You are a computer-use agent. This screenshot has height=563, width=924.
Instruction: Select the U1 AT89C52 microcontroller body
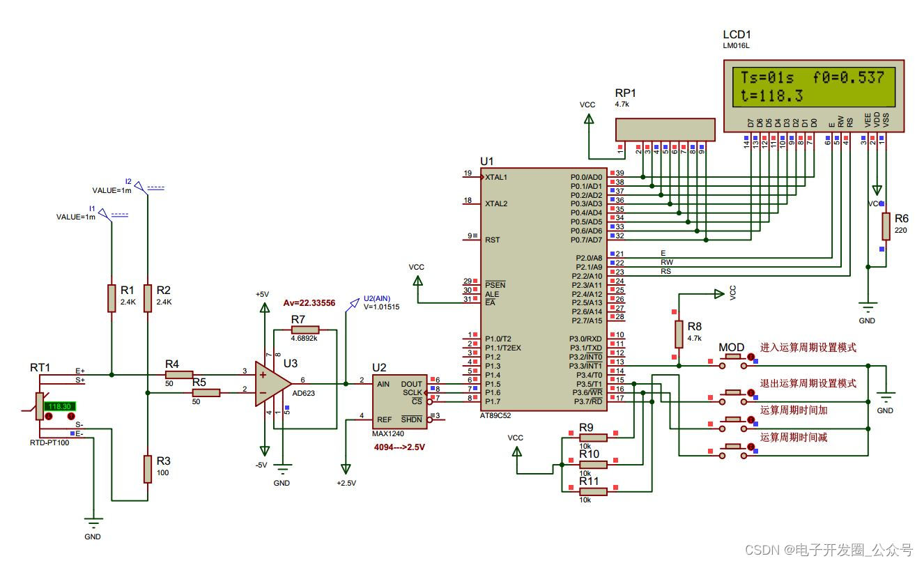[544, 289]
